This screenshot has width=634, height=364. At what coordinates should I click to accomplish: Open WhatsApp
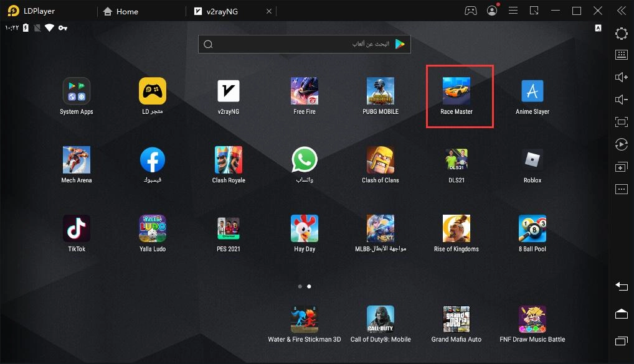(x=305, y=160)
